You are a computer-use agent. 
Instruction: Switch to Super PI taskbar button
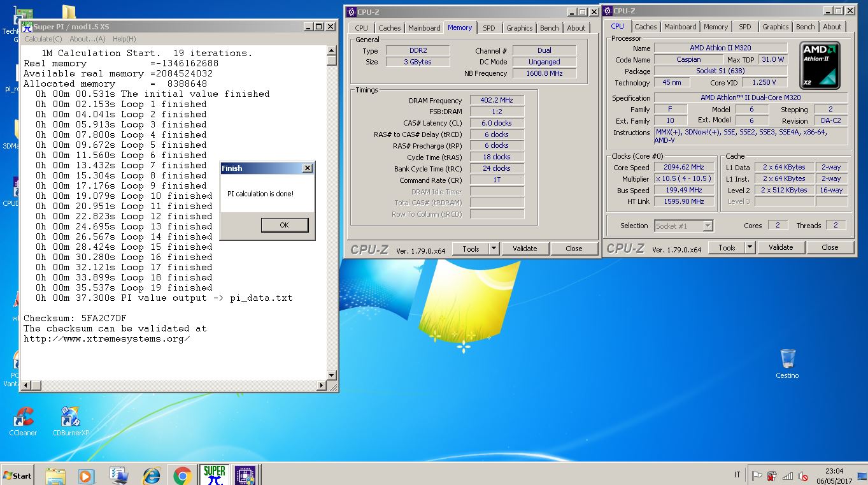[214, 475]
